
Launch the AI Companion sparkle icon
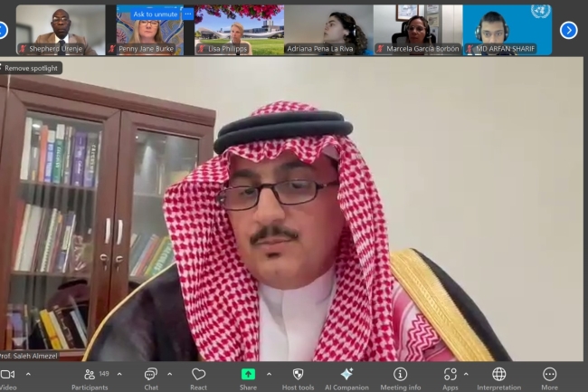[346, 374]
